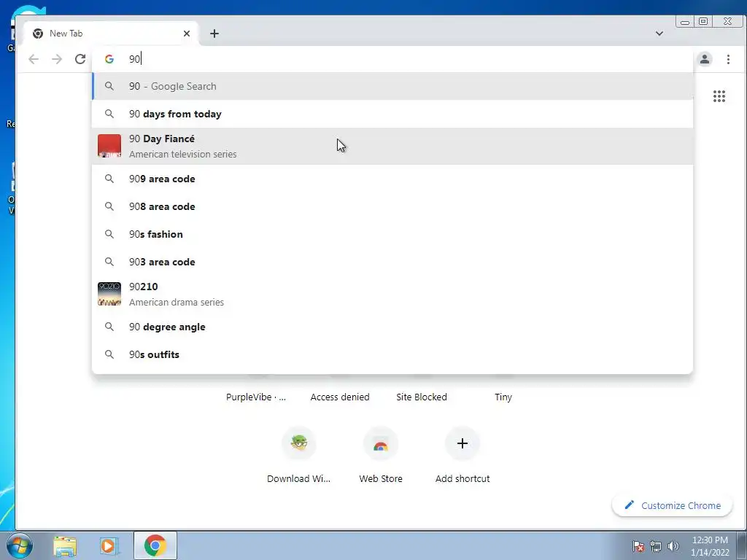The width and height of the screenshot is (747, 560).
Task: Click the 90210 show thumbnail image
Action: 109,294
